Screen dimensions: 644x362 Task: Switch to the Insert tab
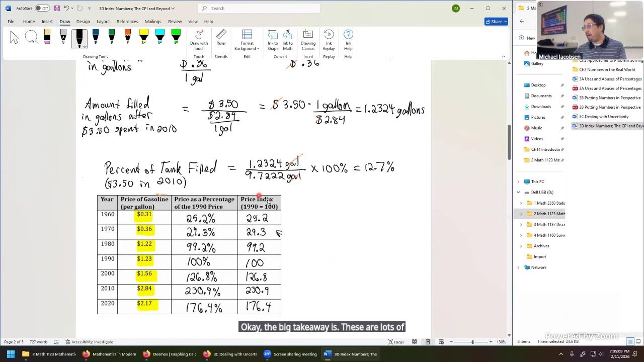47,22
